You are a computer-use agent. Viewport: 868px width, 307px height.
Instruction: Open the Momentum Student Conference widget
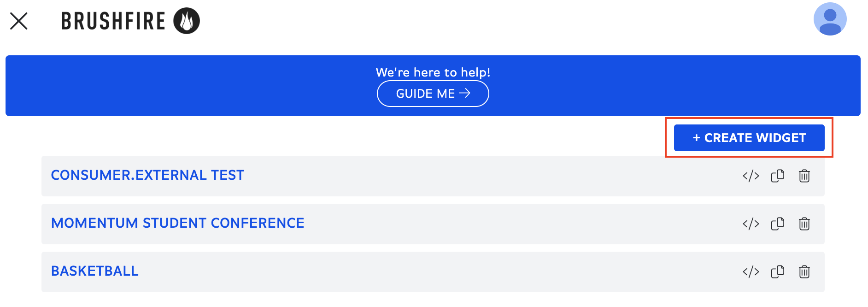pos(177,223)
